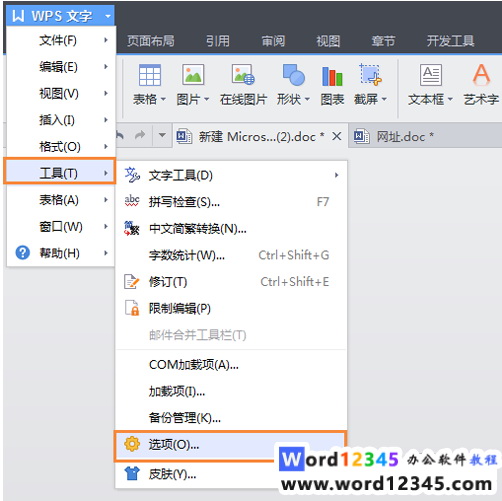
Task: Open 在线图片 online pictures
Action: pyautogui.click(x=243, y=75)
